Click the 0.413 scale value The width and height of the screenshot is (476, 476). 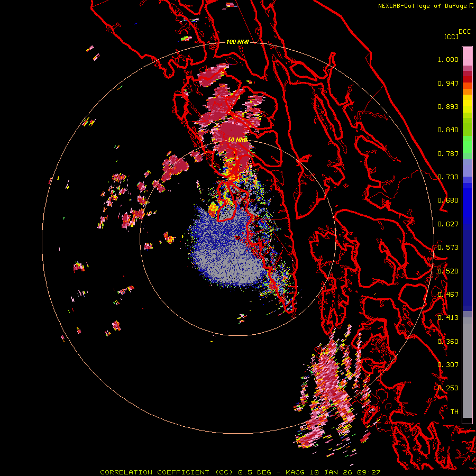448,318
